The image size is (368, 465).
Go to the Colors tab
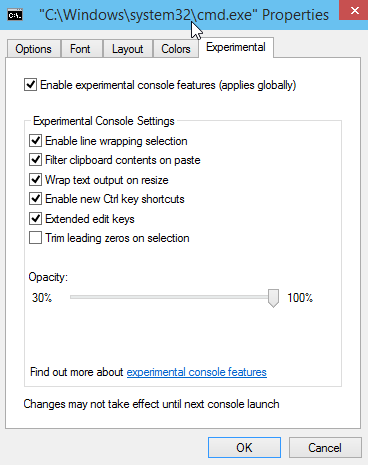pos(176,49)
